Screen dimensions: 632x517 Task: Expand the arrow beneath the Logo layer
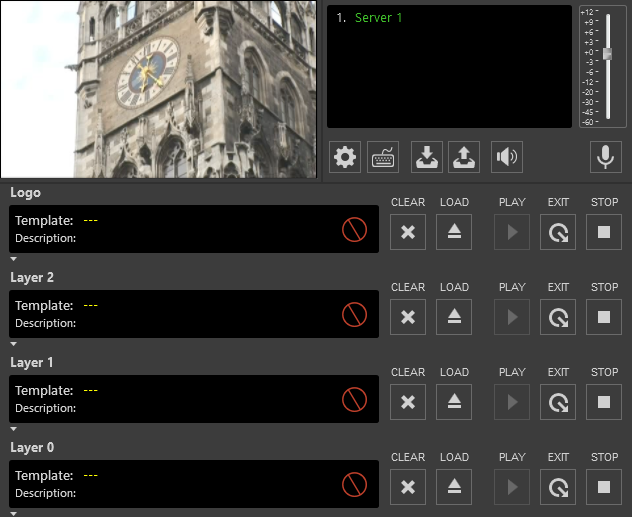click(x=14, y=258)
